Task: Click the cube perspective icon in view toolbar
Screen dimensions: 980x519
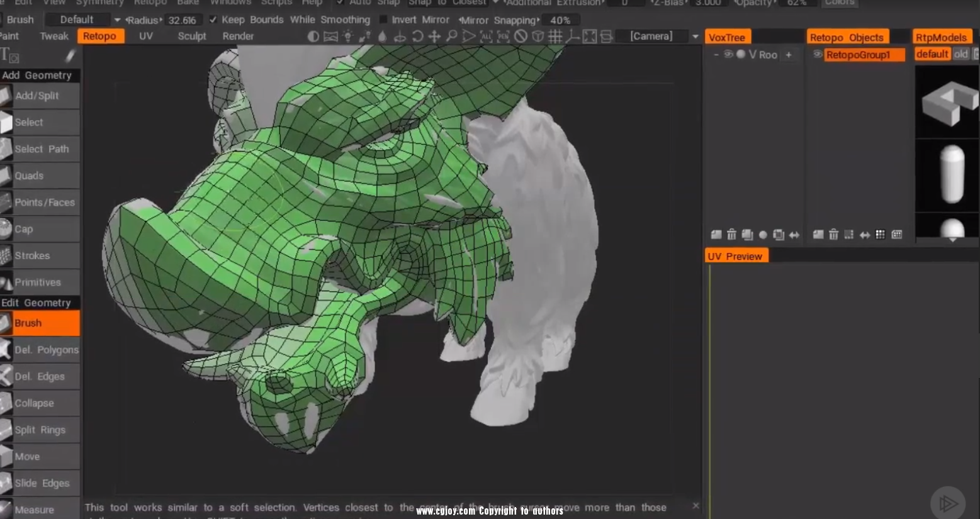Action: [538, 36]
